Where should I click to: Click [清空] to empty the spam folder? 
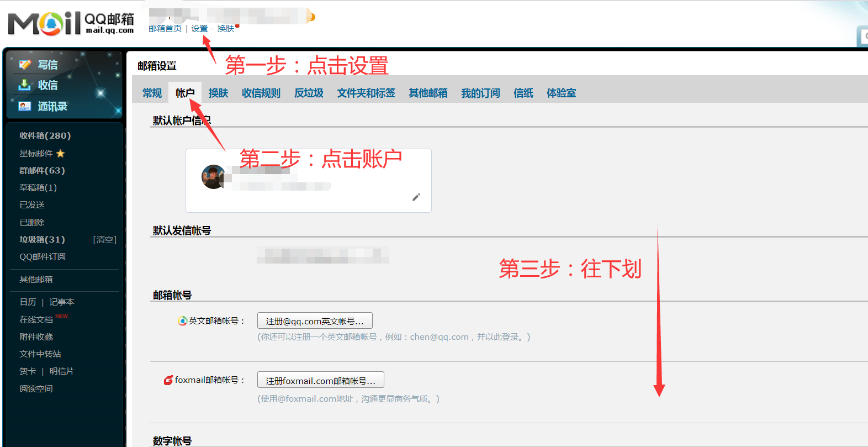pyautogui.click(x=105, y=239)
